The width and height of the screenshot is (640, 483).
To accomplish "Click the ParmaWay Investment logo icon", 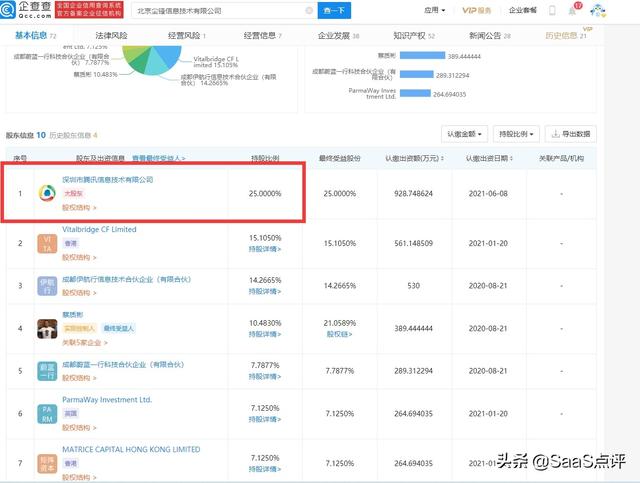I will coord(47,414).
